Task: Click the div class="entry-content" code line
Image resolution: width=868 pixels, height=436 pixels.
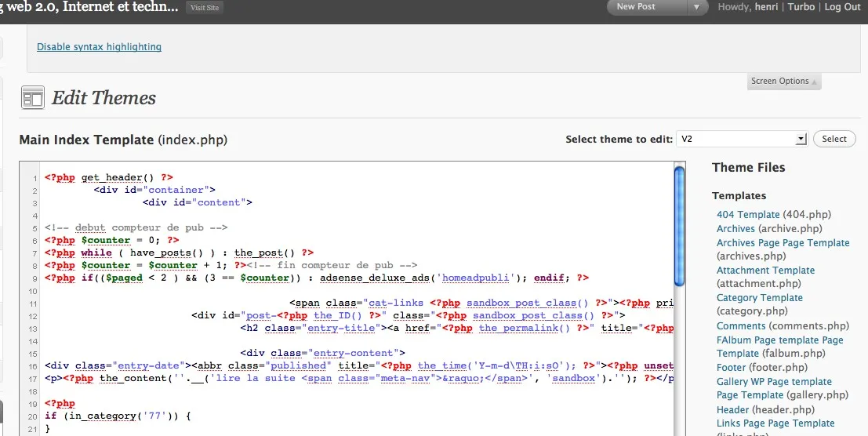Action: pos(323,353)
